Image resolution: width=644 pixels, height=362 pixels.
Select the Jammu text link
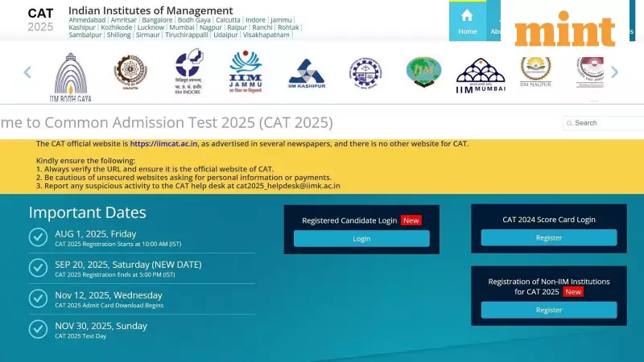tap(281, 19)
